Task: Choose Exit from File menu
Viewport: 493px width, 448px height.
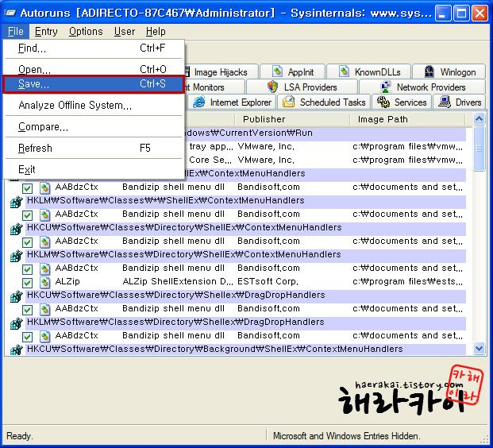Action: pos(94,169)
